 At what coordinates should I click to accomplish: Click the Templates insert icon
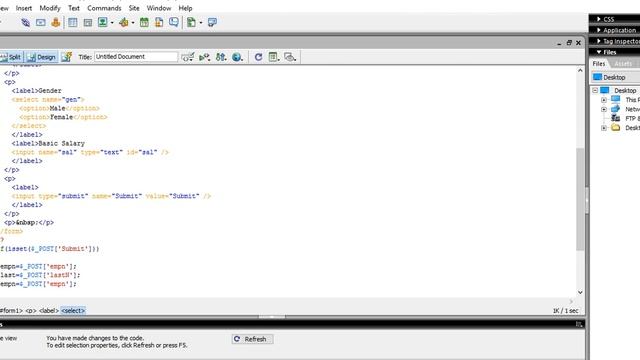(191, 22)
